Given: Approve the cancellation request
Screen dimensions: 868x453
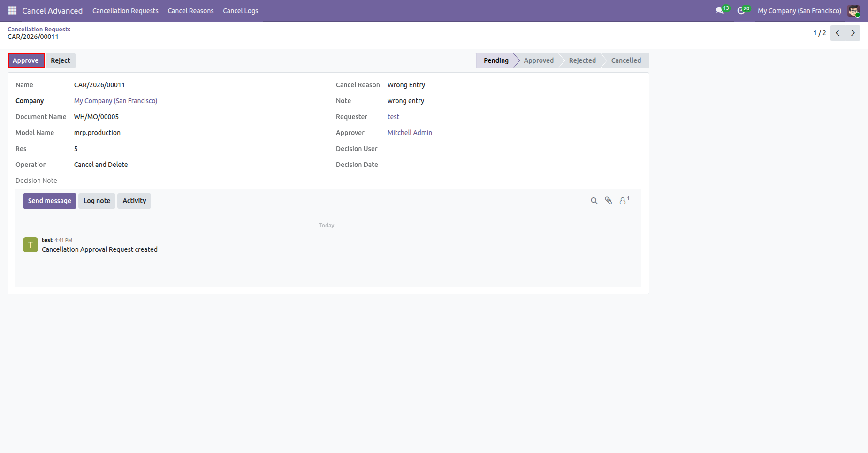Looking at the screenshot, I should click(26, 60).
